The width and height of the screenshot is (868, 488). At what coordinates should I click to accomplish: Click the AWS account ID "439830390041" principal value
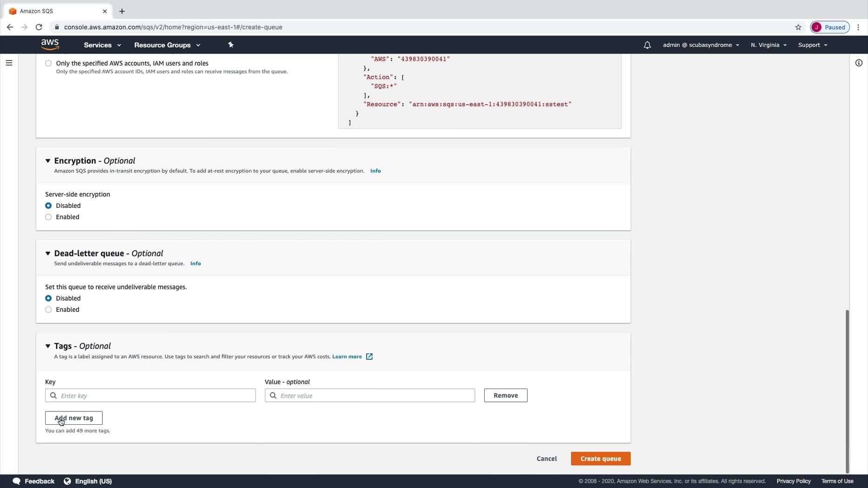424,59
